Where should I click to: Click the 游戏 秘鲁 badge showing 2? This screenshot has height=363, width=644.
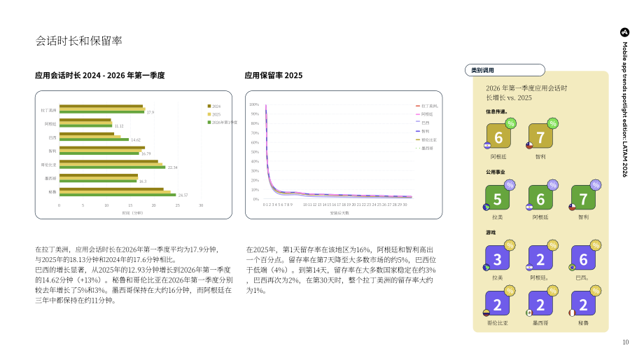point(583,303)
